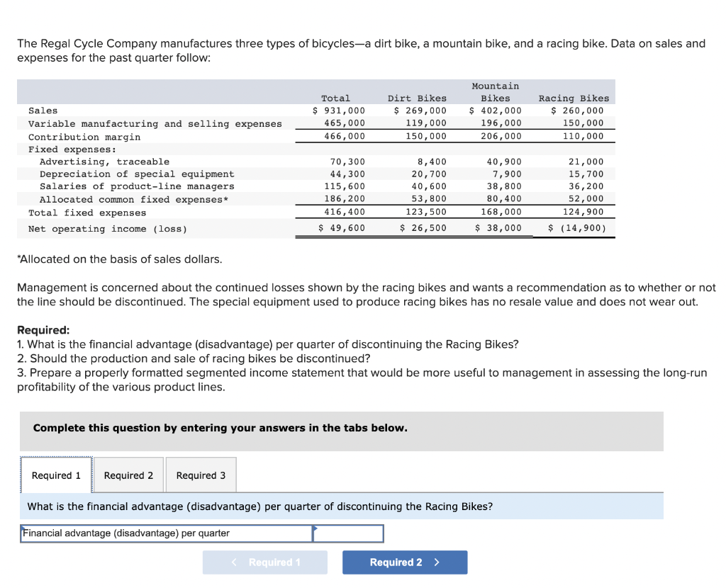
Task: Click the Mountain Bikes column header
Action: (x=496, y=92)
